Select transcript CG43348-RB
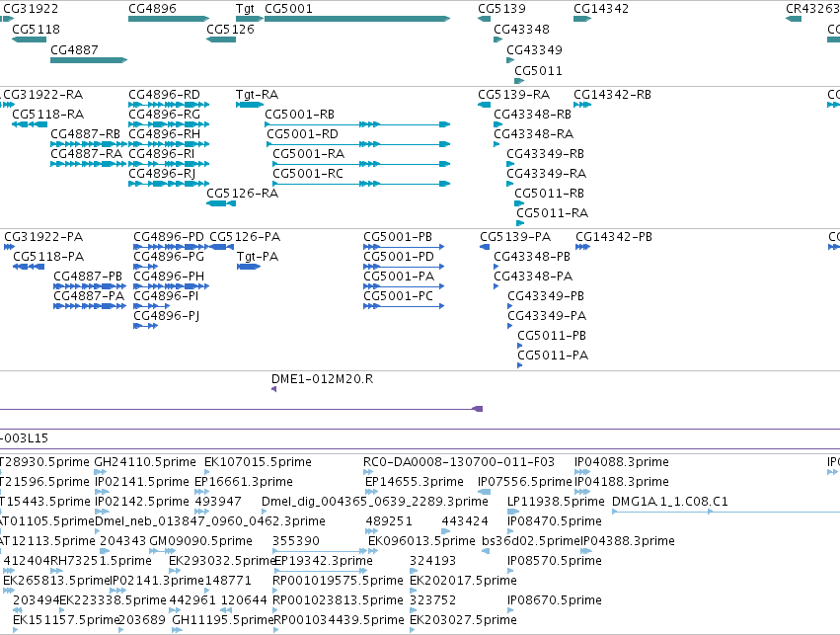This screenshot has height=635, width=840. [x=532, y=115]
